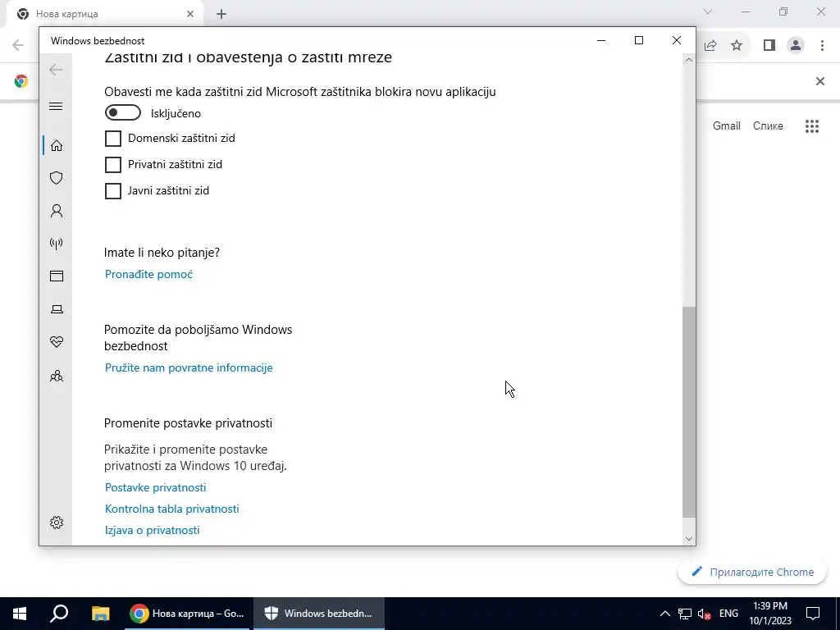Open notification center icon
The image size is (840, 630).
coord(813,614)
